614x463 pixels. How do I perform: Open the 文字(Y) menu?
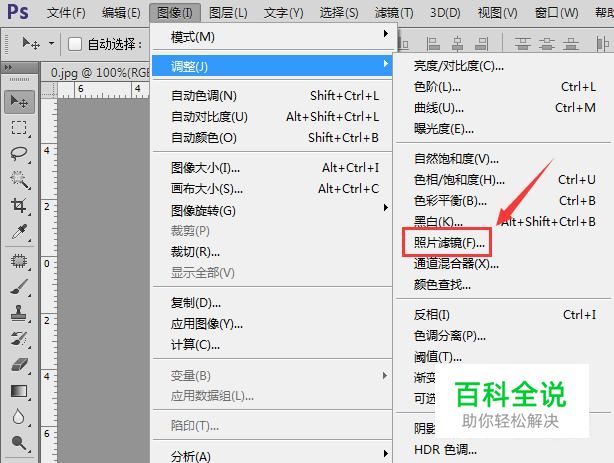pyautogui.click(x=284, y=13)
